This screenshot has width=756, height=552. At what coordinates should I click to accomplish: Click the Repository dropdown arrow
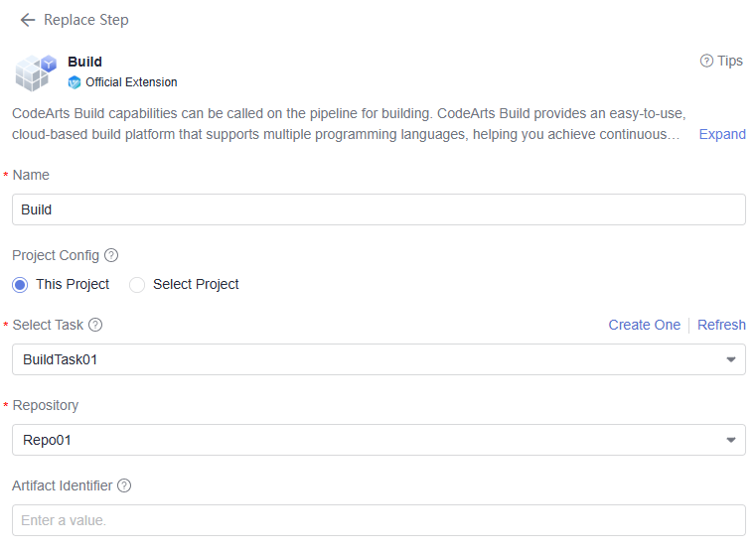pyautogui.click(x=731, y=440)
